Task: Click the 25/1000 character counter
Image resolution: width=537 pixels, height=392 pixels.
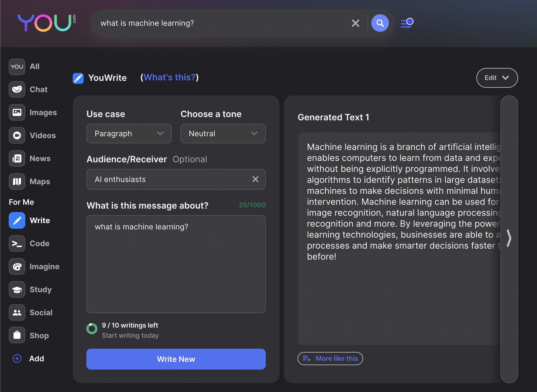Action: click(x=252, y=205)
